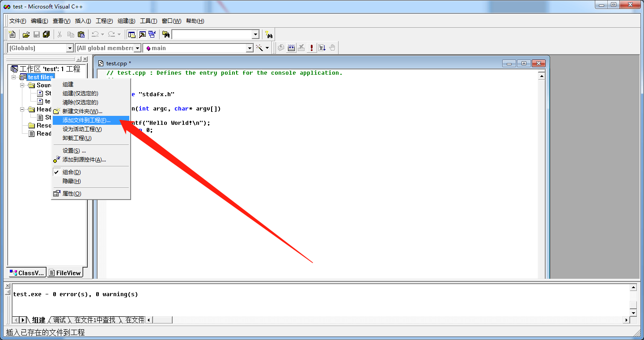
Task: Choose 属性(O) in context menu
Action: (91, 194)
